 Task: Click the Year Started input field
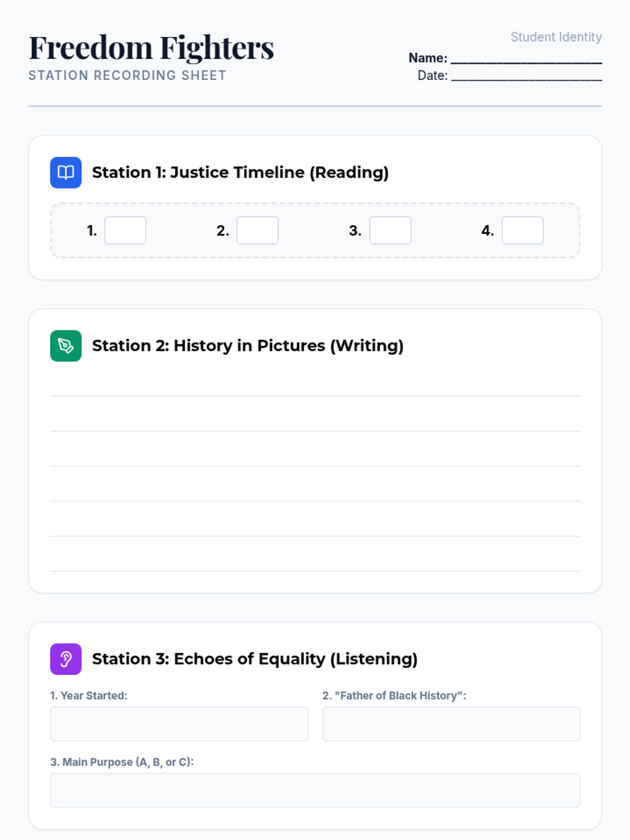click(178, 724)
